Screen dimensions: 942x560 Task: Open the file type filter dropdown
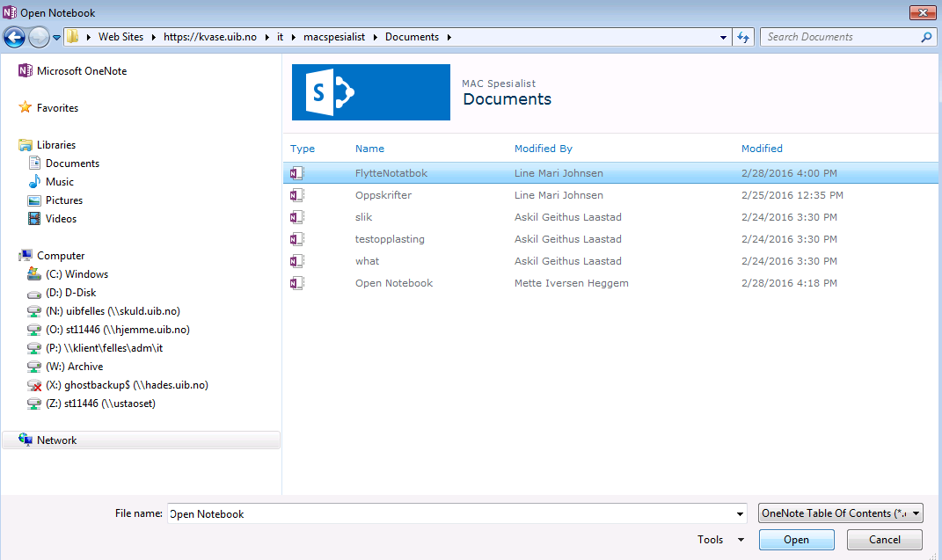[840, 513]
